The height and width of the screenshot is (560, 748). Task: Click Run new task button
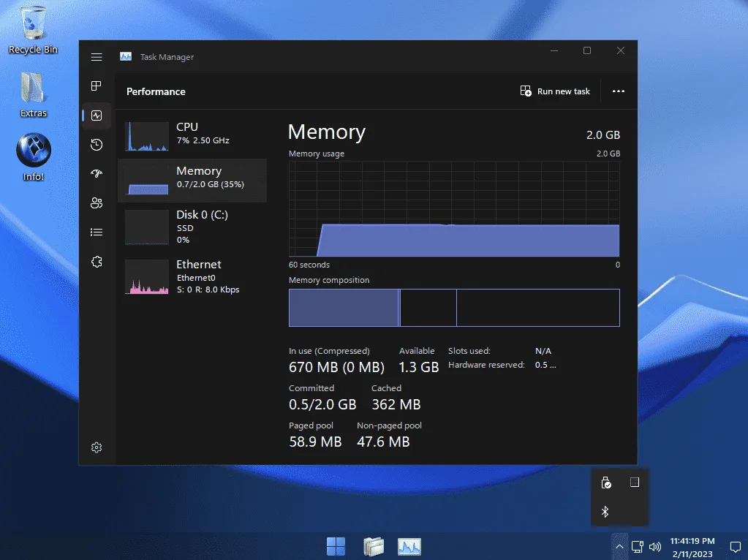point(555,91)
